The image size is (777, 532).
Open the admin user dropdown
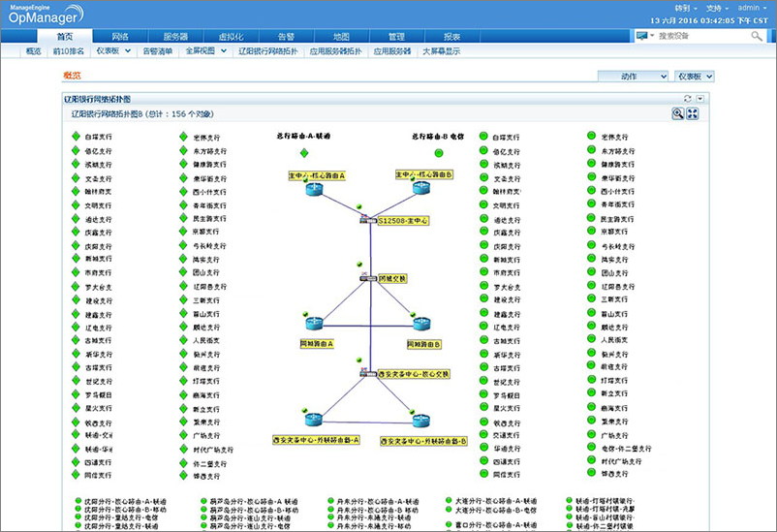pos(752,8)
